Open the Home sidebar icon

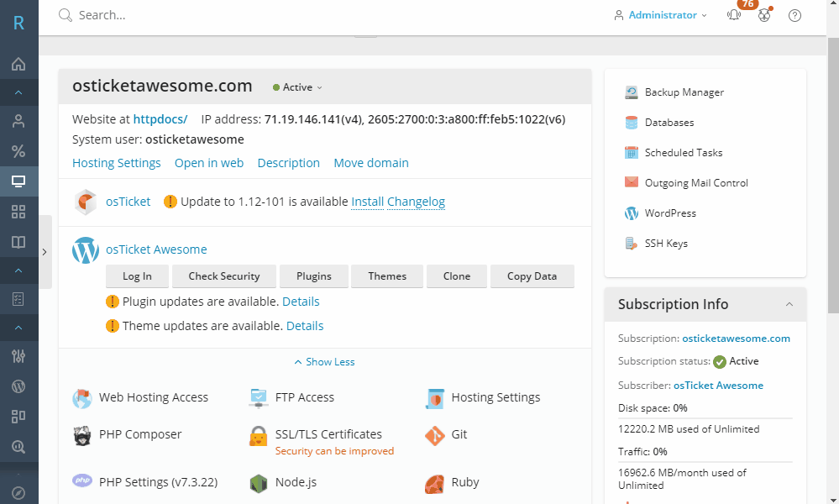tap(18, 64)
